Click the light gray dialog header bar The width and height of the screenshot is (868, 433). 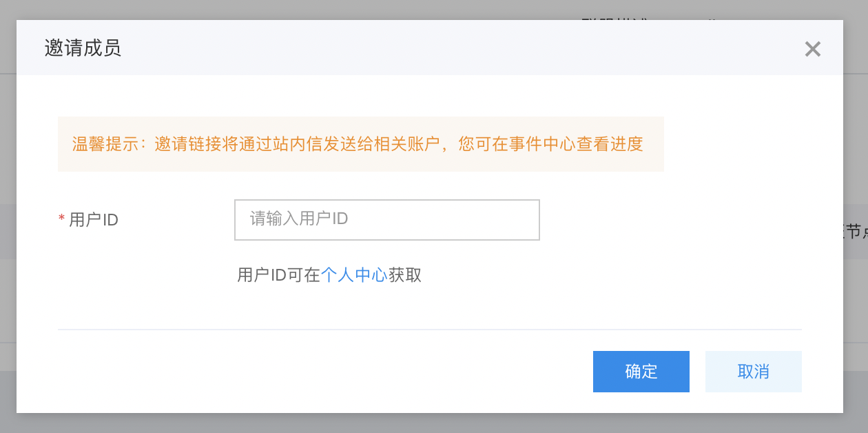click(x=430, y=48)
